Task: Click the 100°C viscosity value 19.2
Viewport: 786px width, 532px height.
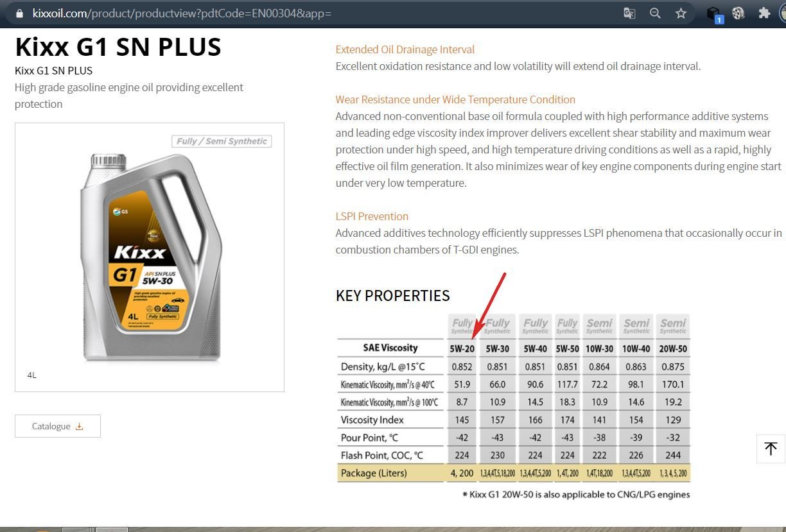Action: (673, 402)
